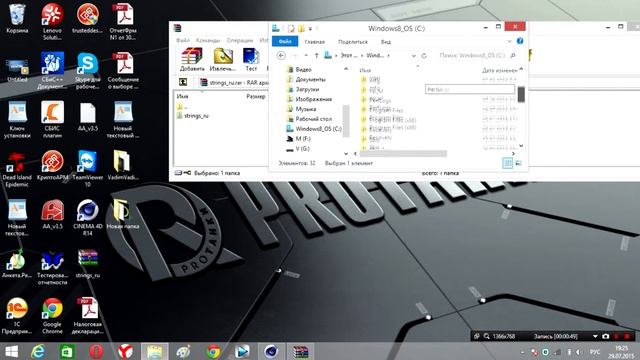
Task: Click the WinRAR Тест toolbar icon
Action: tap(251, 60)
